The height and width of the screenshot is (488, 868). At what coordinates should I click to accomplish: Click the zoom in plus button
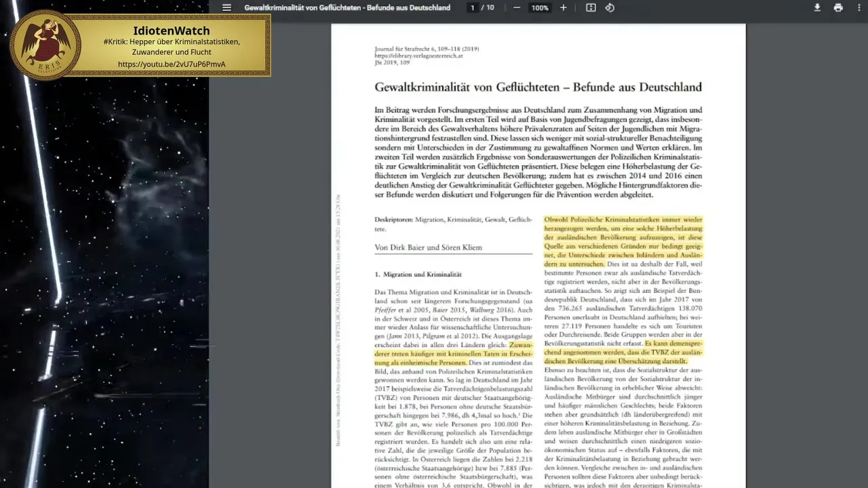(x=563, y=8)
